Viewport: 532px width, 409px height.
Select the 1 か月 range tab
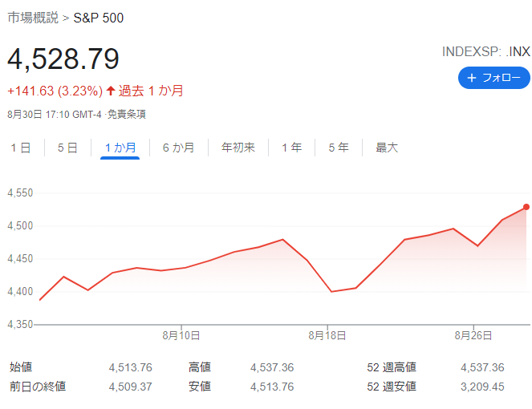pyautogui.click(x=120, y=148)
